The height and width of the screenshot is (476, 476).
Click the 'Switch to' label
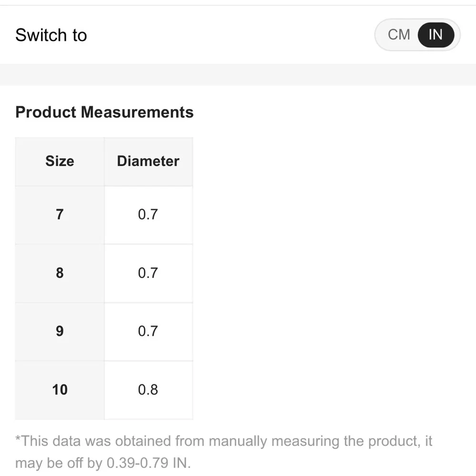51,35
